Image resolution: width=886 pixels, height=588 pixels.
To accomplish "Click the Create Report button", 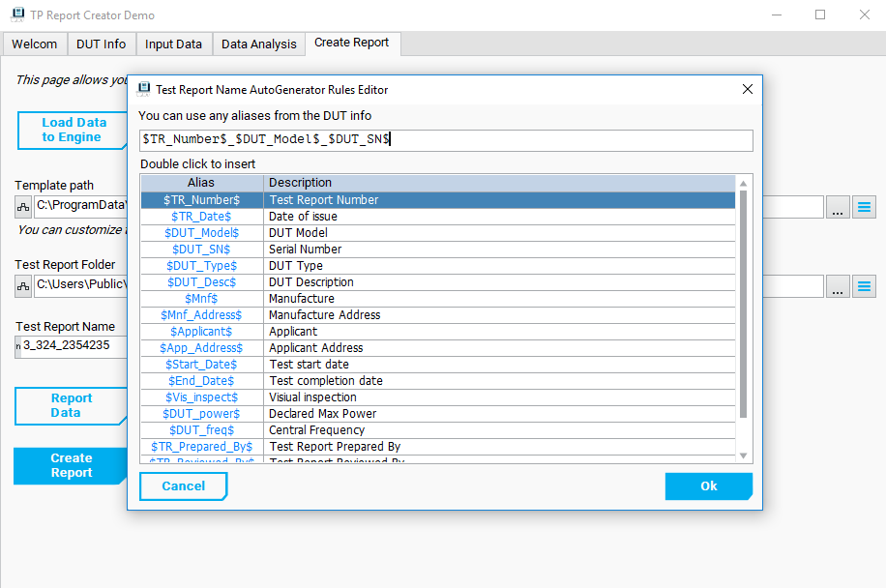I will (71, 465).
